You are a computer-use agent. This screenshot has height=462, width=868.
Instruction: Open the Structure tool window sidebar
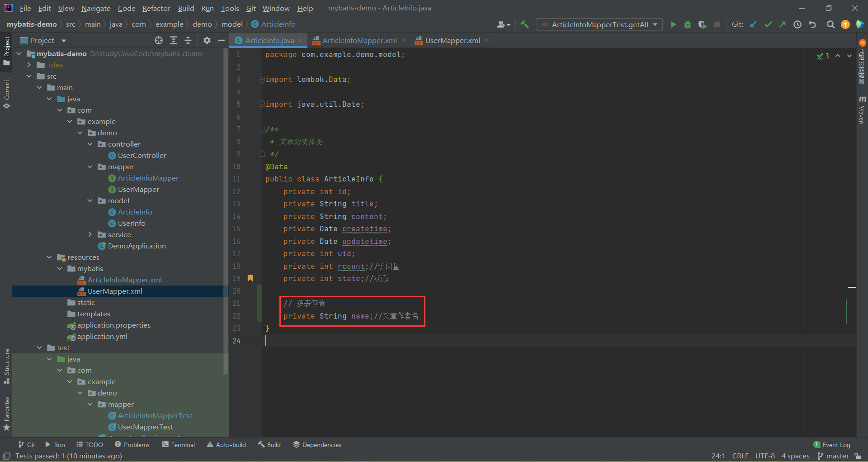point(7,366)
